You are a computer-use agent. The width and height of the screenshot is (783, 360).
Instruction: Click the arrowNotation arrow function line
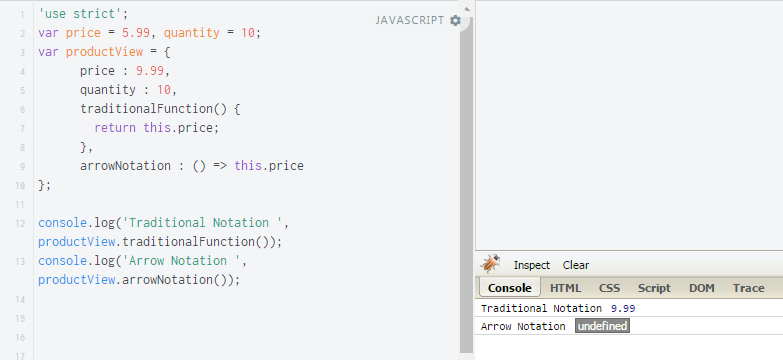point(192,165)
